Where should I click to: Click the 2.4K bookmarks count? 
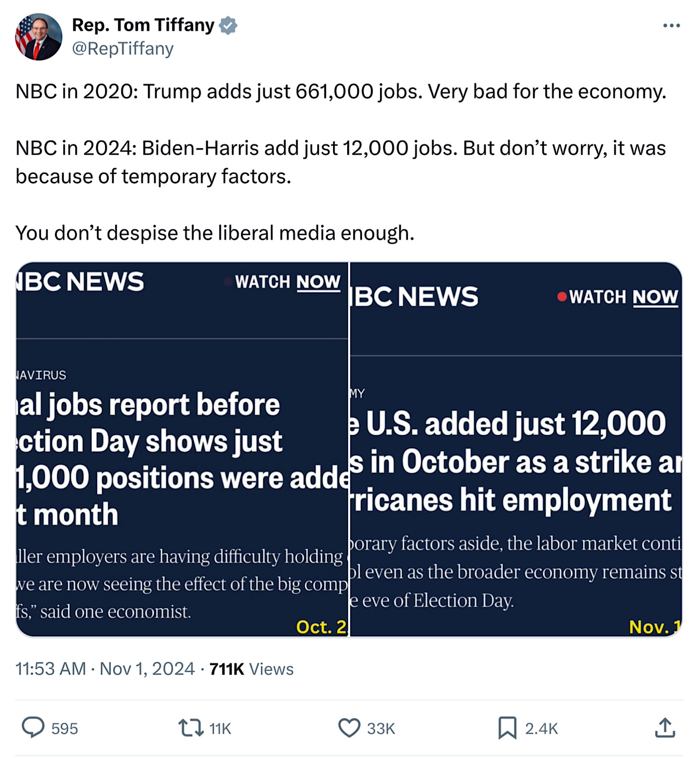click(x=541, y=728)
